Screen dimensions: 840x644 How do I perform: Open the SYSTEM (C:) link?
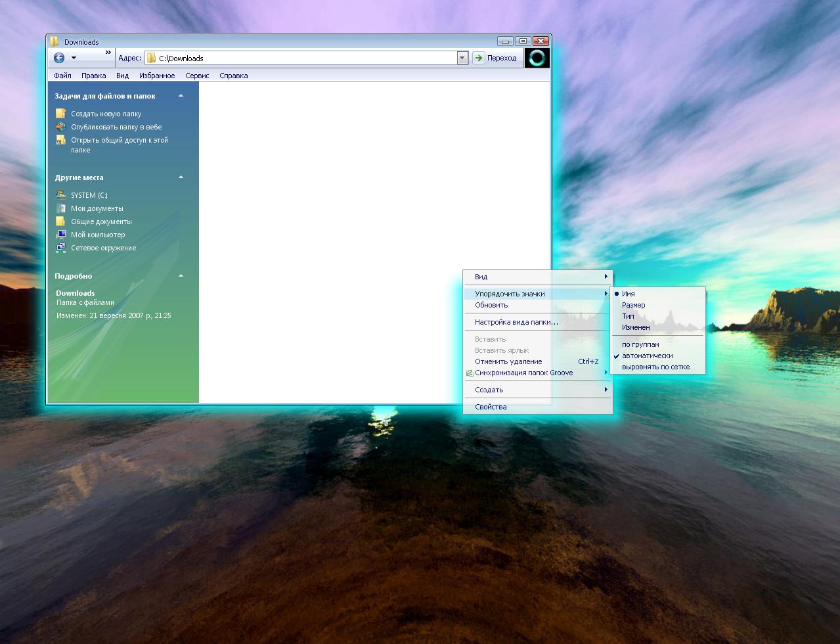(x=89, y=195)
